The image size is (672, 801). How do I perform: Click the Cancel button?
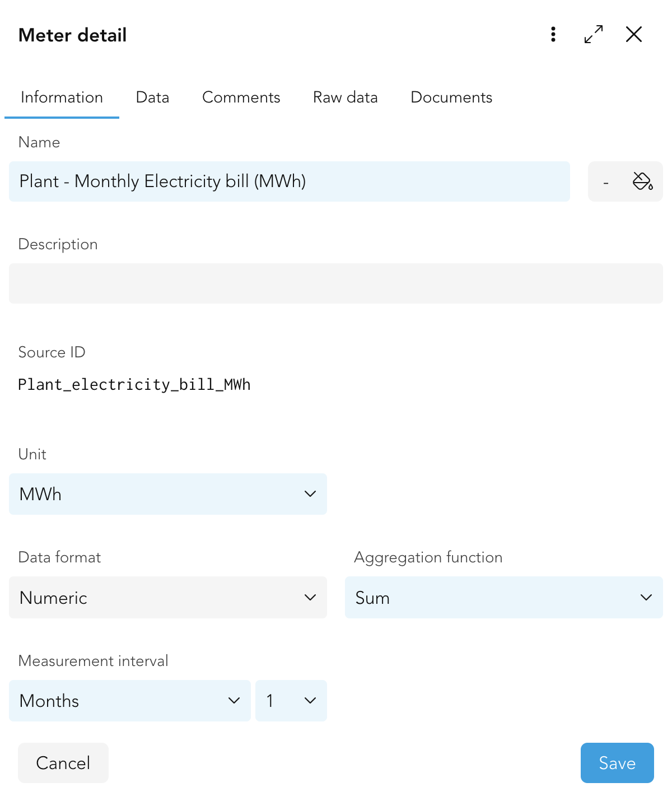[x=63, y=763]
